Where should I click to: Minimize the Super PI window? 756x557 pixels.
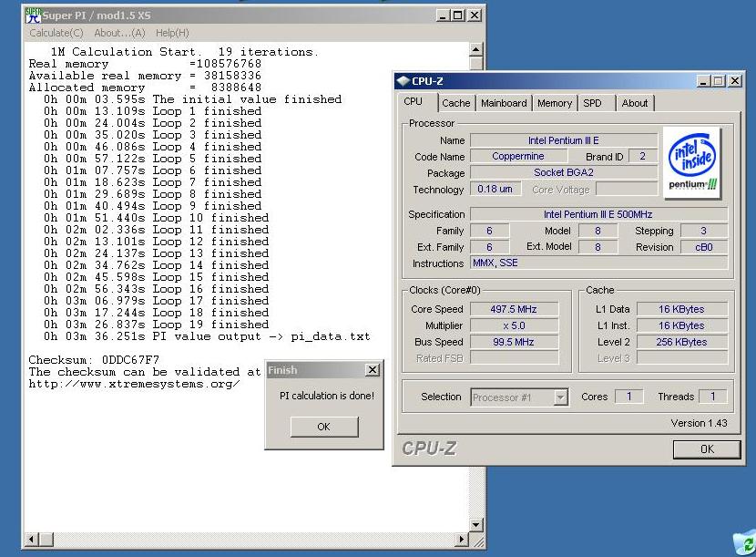[x=443, y=15]
